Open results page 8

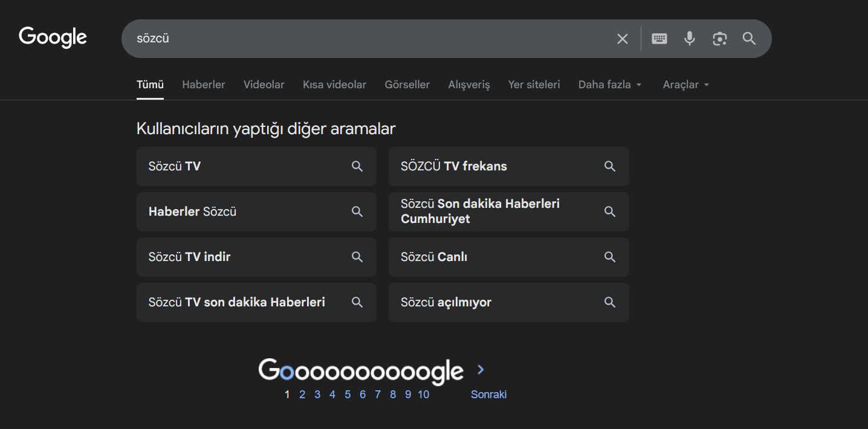pos(393,395)
